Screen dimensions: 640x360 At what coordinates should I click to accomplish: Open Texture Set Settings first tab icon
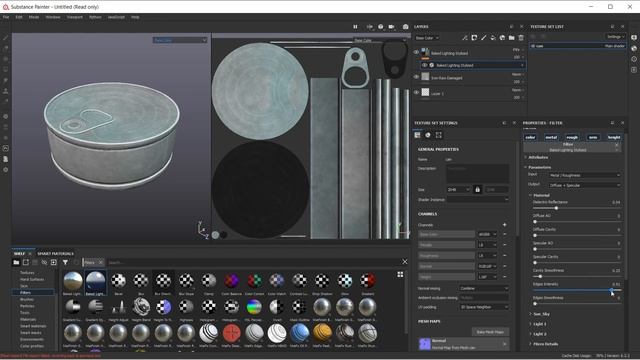pos(417,135)
